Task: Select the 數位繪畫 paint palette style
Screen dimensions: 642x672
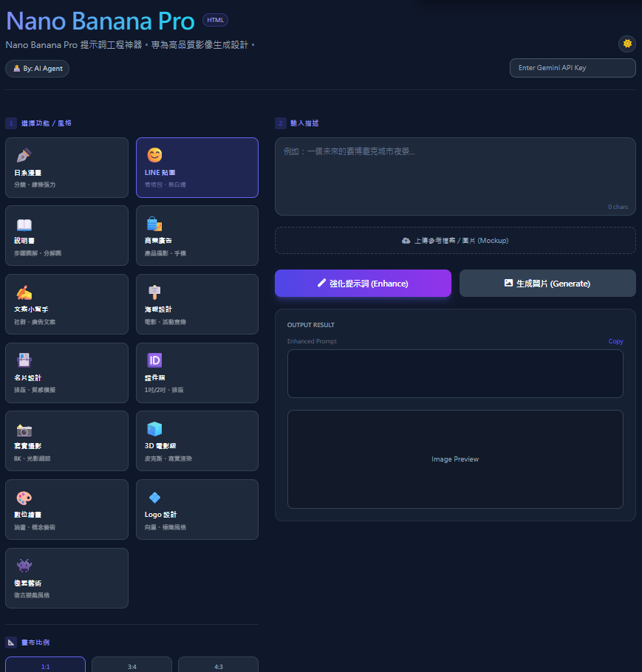Action: coord(66,510)
